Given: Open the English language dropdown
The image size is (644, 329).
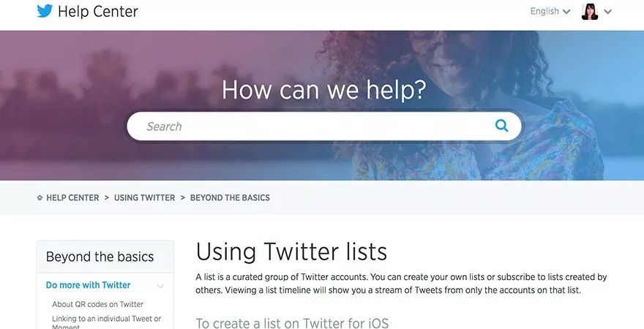Looking at the screenshot, I should pos(550,11).
